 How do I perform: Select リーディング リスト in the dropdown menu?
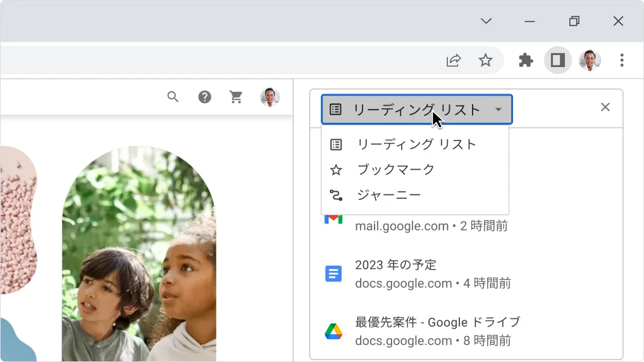[x=415, y=145]
